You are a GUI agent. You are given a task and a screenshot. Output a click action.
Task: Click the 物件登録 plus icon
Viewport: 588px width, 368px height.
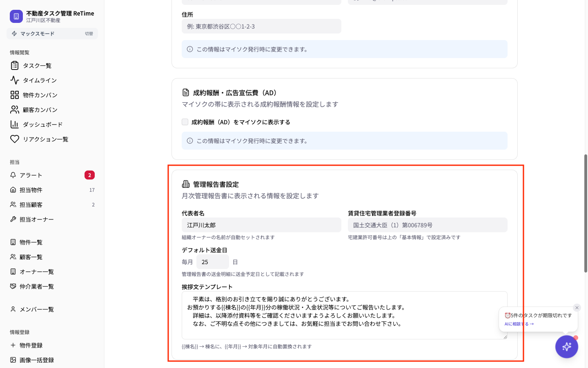pos(13,345)
